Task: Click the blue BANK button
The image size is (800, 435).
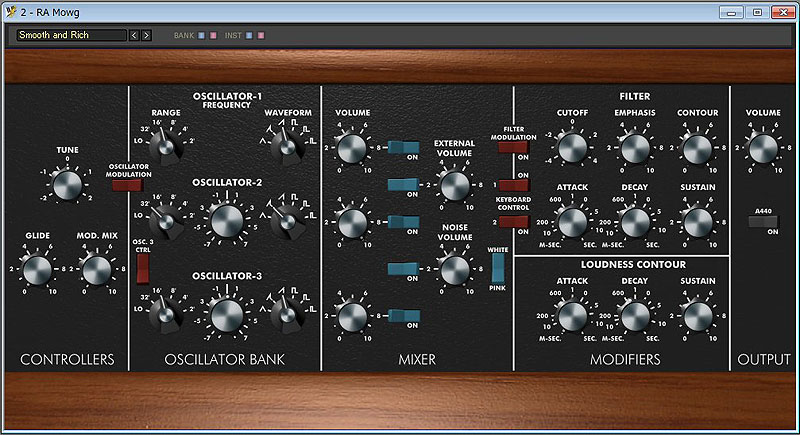Action: click(x=202, y=36)
